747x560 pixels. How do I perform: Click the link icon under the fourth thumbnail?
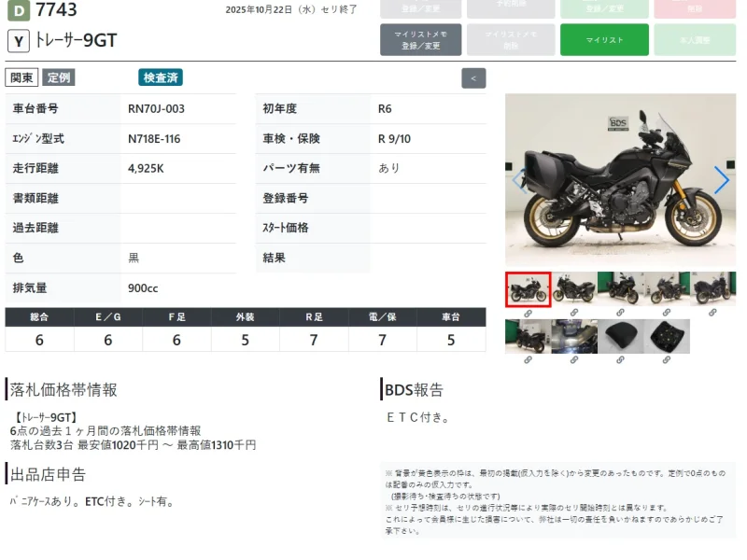pos(667,313)
